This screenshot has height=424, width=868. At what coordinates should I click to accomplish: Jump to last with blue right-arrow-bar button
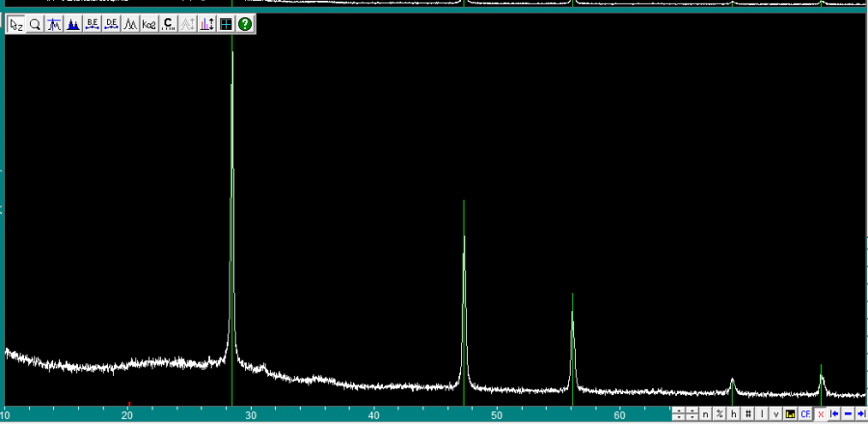click(x=861, y=413)
